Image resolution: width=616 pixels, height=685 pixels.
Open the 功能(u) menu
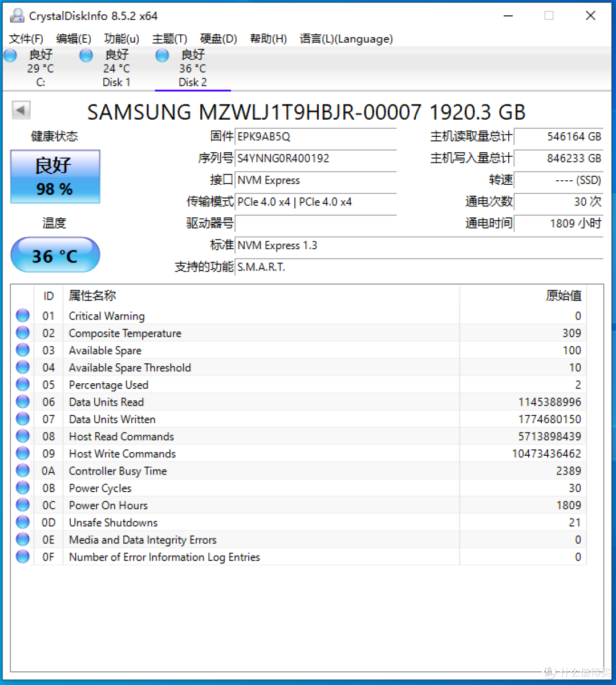pos(121,39)
